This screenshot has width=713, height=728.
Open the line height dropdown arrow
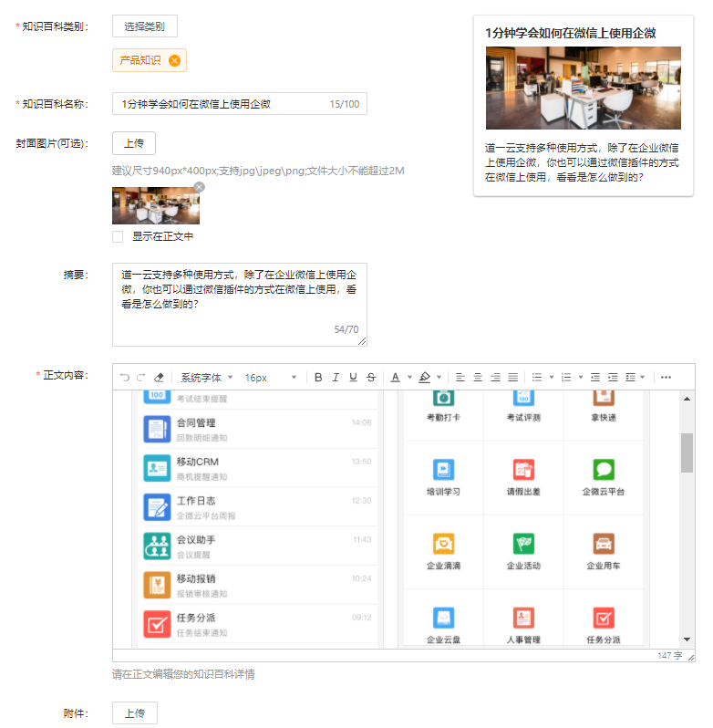point(643,378)
